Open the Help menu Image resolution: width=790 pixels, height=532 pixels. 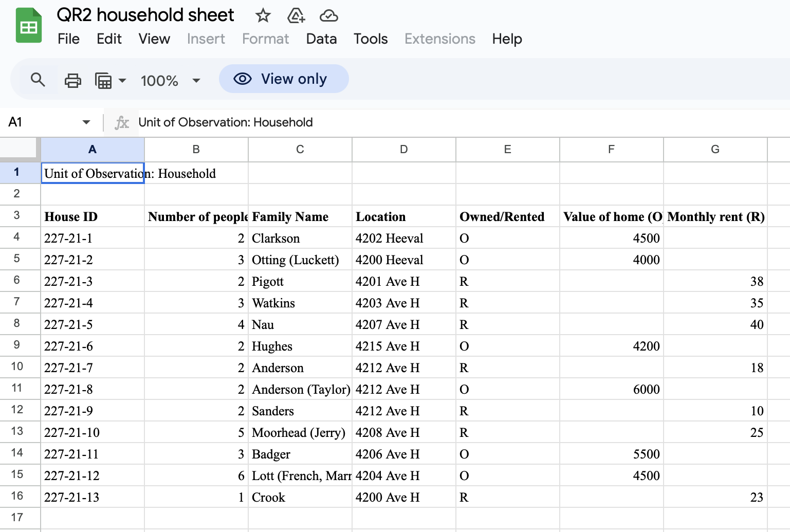point(507,39)
